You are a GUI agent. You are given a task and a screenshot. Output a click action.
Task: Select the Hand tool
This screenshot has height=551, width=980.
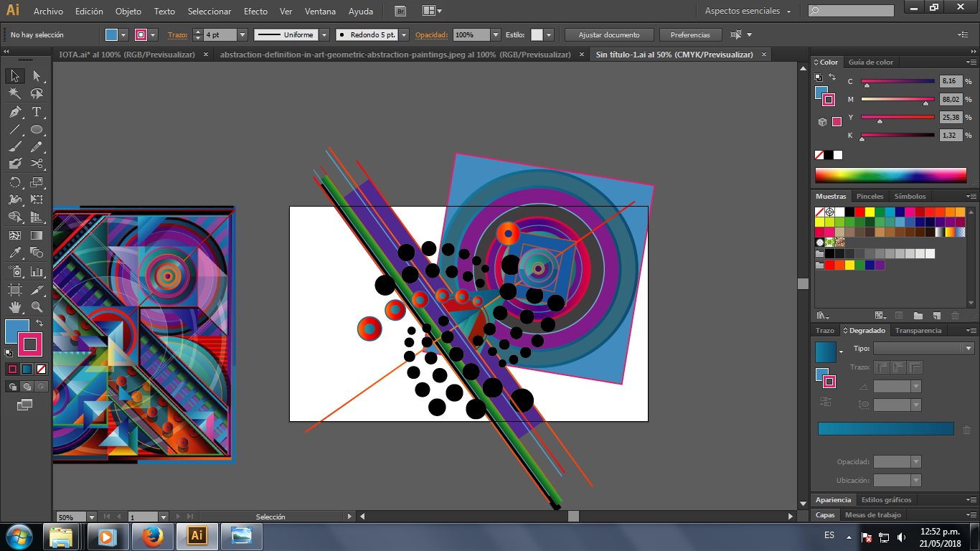(15, 307)
